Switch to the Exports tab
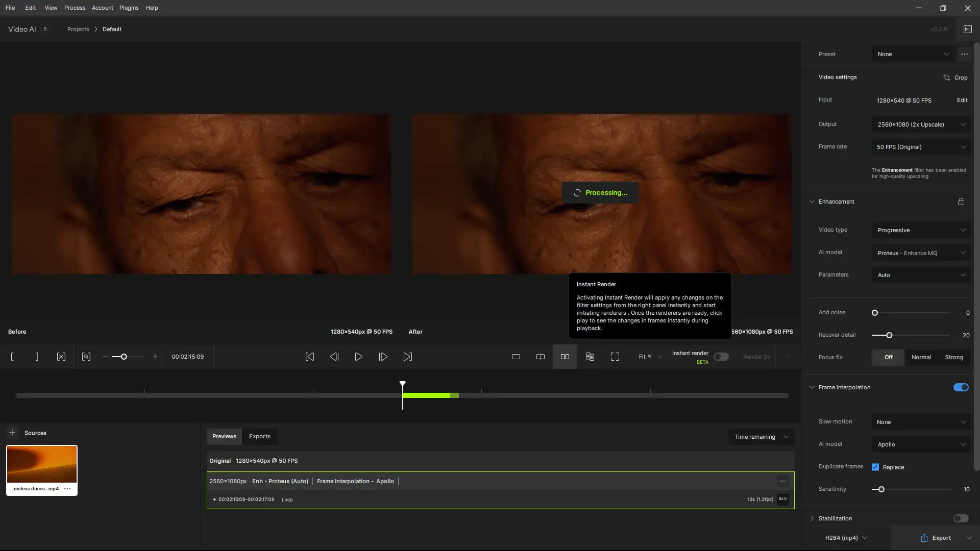980x551 pixels. pos(260,436)
